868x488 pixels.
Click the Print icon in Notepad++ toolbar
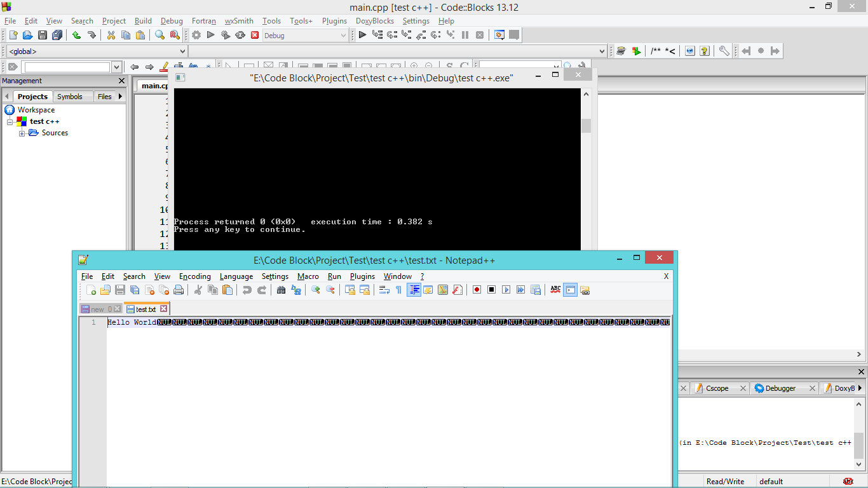click(x=179, y=290)
